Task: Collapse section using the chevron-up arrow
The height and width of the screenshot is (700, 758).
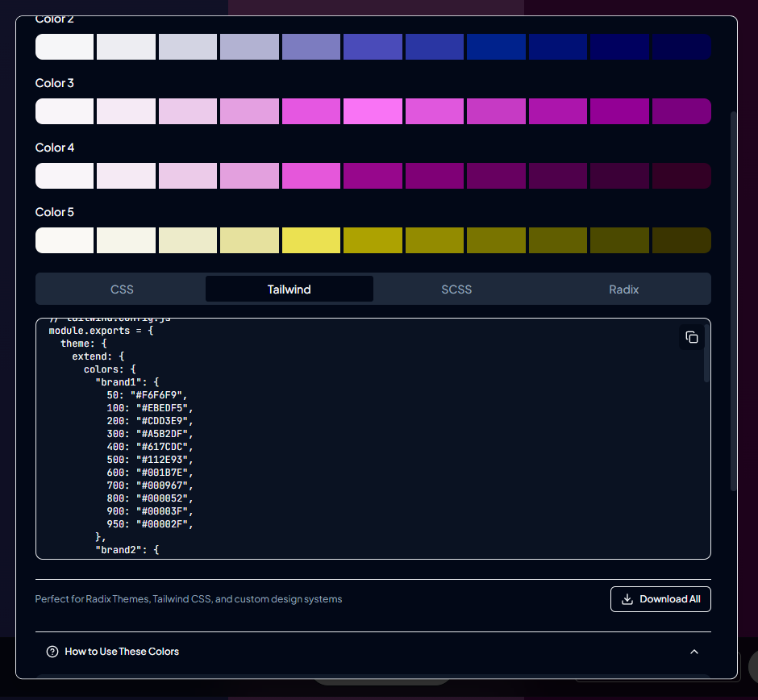Action: pyautogui.click(x=694, y=652)
